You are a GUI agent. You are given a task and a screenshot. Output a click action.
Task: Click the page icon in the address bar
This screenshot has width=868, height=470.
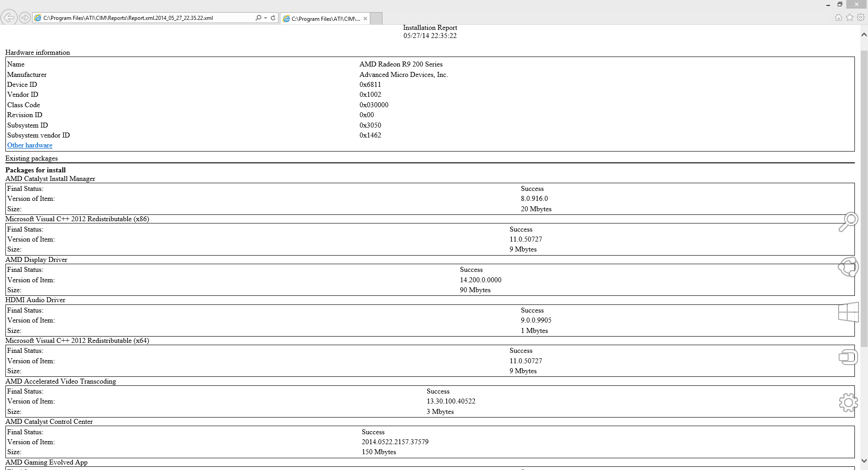click(x=38, y=18)
